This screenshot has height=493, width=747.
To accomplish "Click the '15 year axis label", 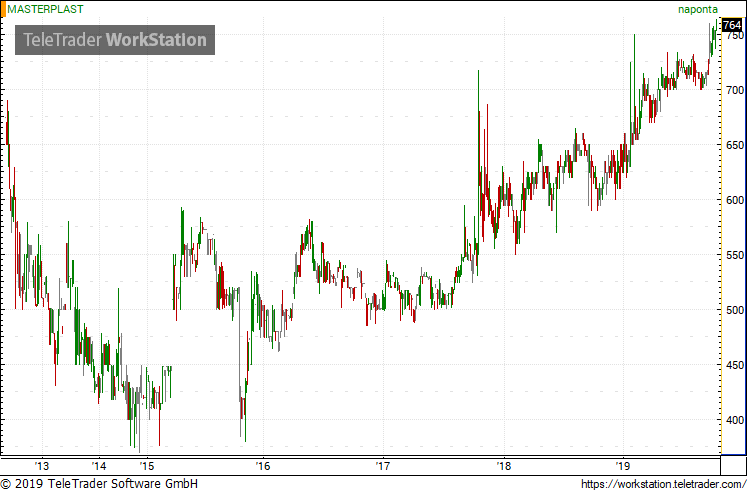I will pyautogui.click(x=147, y=466).
